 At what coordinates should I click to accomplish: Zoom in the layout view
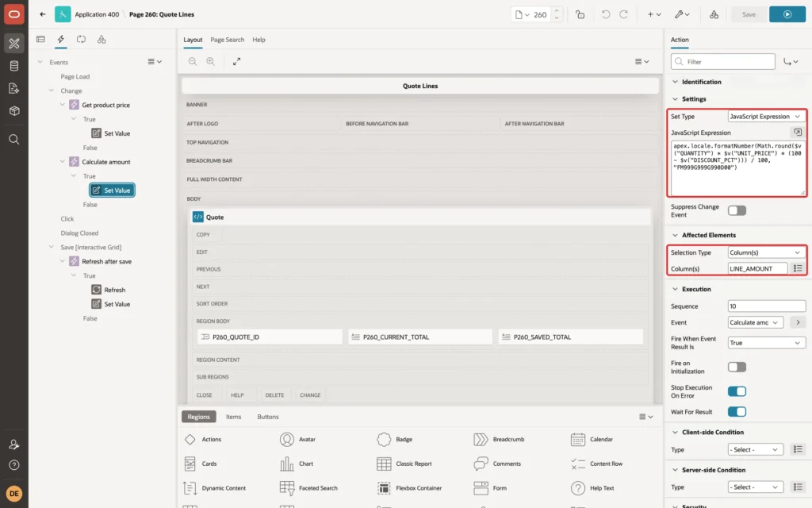[211, 61]
